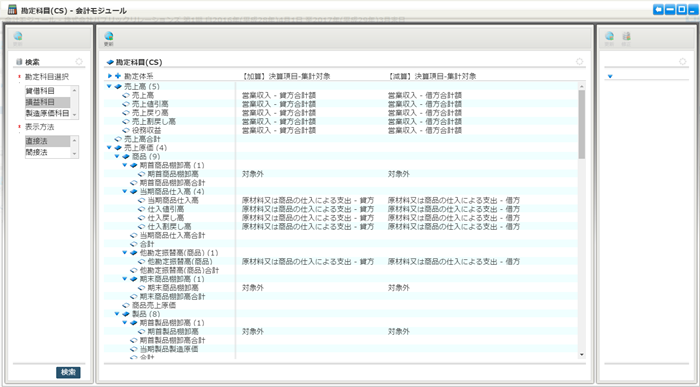Viewport: 700px width, 387px height.
Task: Click the up arrow of the 勘定科目選択 list
Action: tap(75, 91)
